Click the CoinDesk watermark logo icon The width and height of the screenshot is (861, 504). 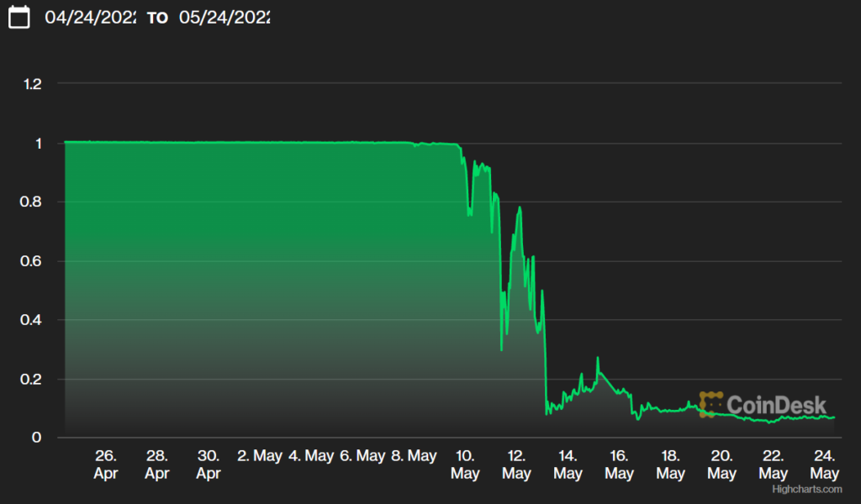pyautogui.click(x=710, y=404)
